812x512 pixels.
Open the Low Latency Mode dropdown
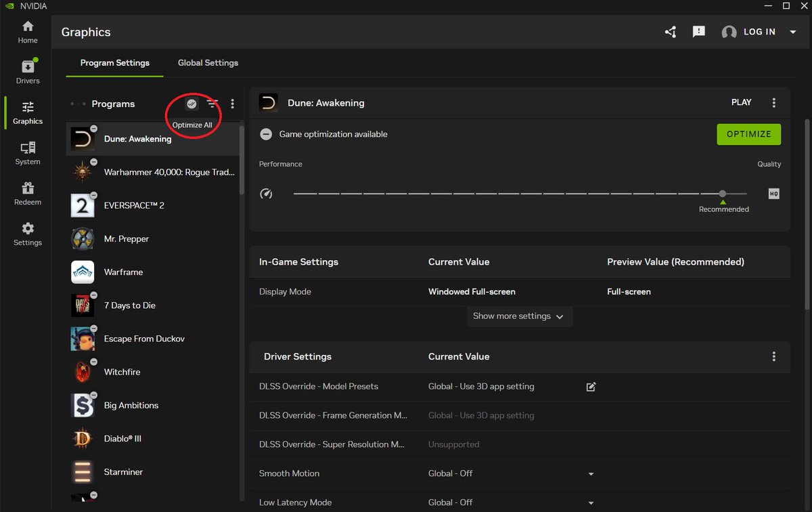591,503
